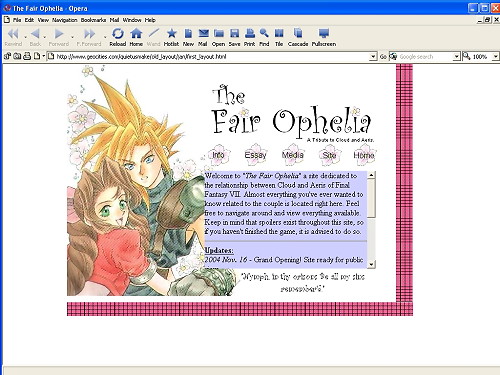
Task: Click scroll-down arrow of welcome text box
Action: (372, 264)
